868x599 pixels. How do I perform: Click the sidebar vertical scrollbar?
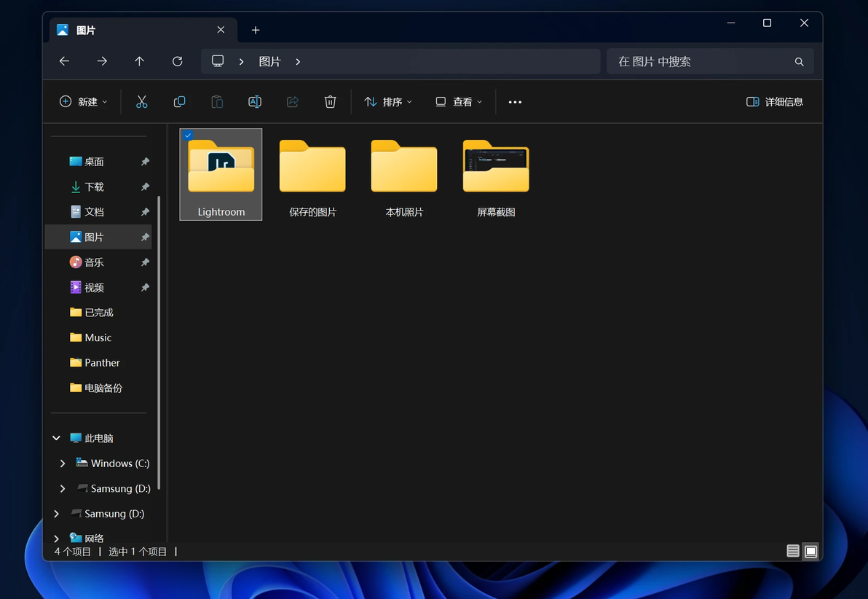pyautogui.click(x=159, y=342)
